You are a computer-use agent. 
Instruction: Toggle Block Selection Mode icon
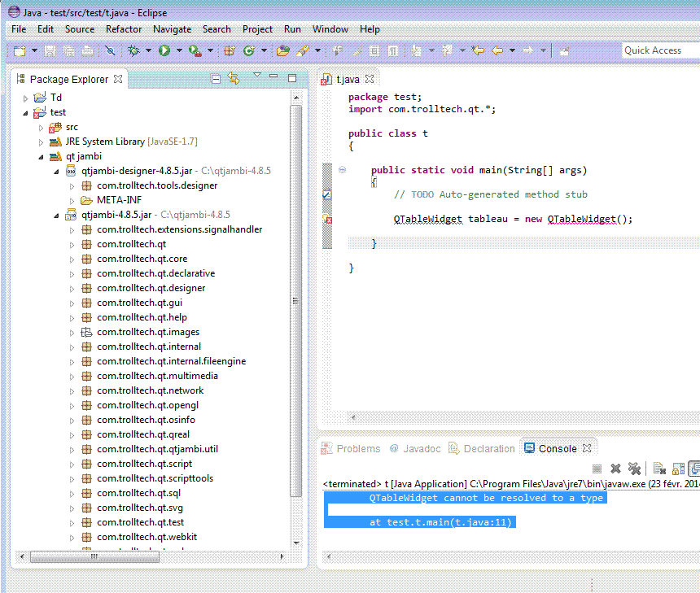point(374,51)
